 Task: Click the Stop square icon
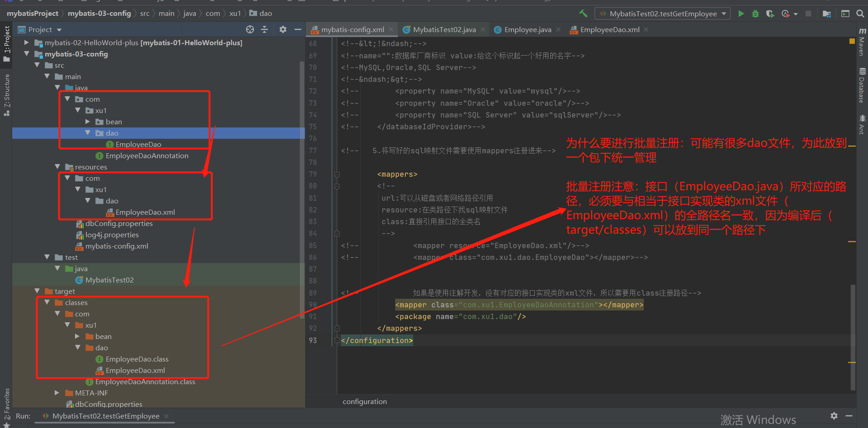tap(808, 14)
